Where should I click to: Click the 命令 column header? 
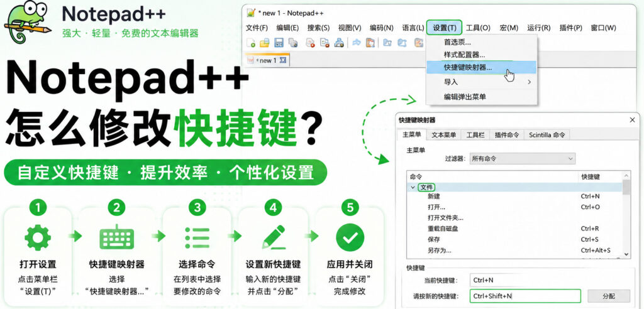[492, 177]
